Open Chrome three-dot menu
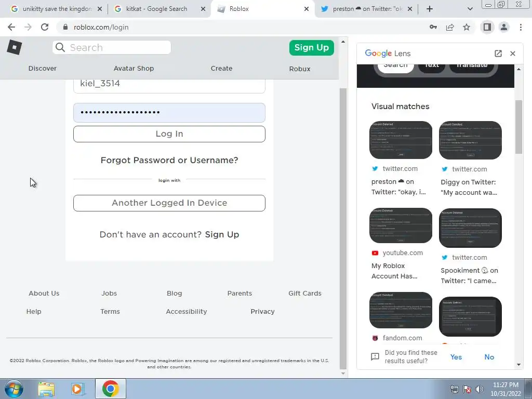 click(521, 27)
